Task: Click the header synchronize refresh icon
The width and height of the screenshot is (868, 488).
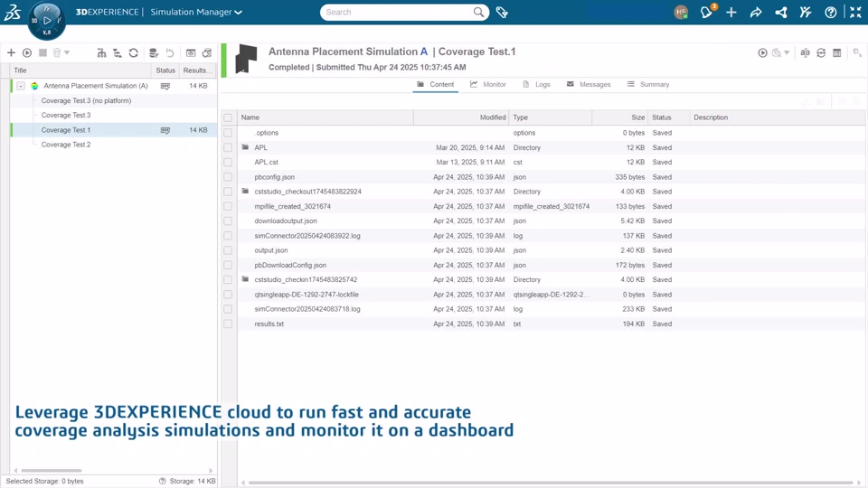Action: [821, 52]
